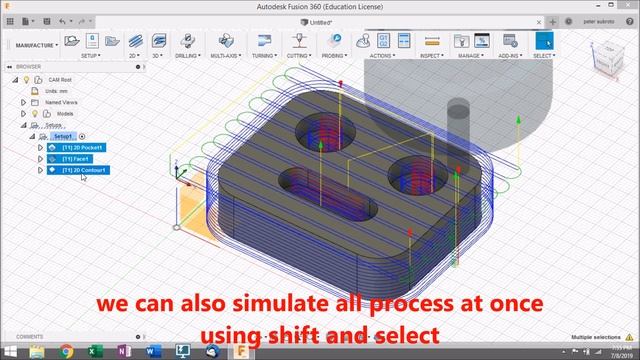Viewport: 640px width, 360px height.
Task: Open the Tool Library icon
Action: point(461,41)
